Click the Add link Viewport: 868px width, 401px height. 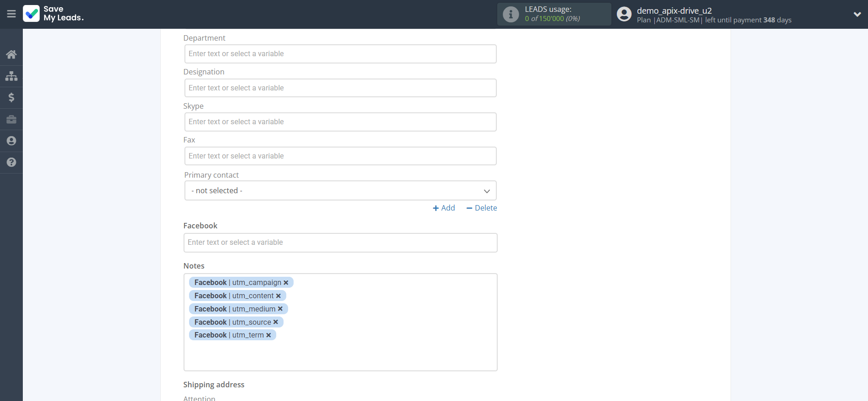click(444, 208)
